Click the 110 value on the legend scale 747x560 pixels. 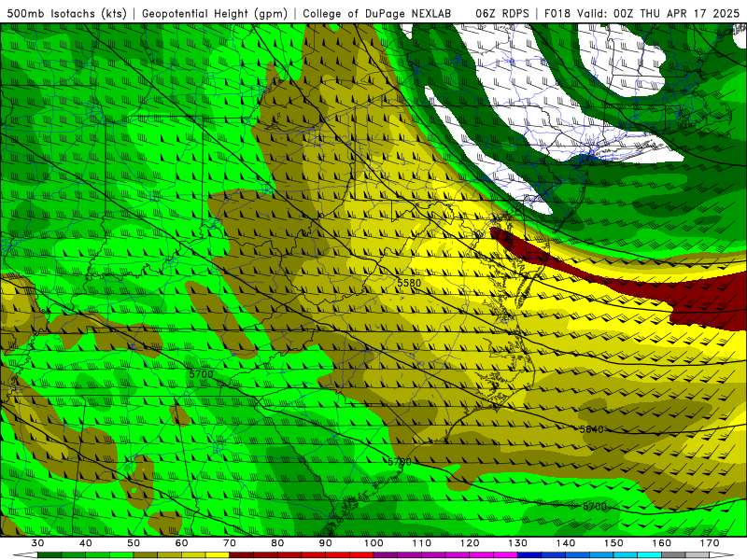tap(422, 543)
